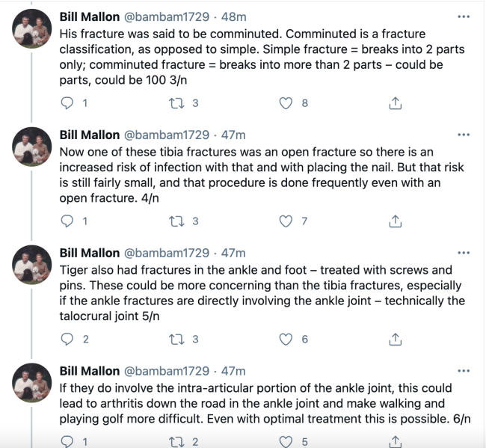This screenshot has width=486, height=448.
Task: Open more options on the 6/n arthritis tweet
Action: [x=464, y=371]
